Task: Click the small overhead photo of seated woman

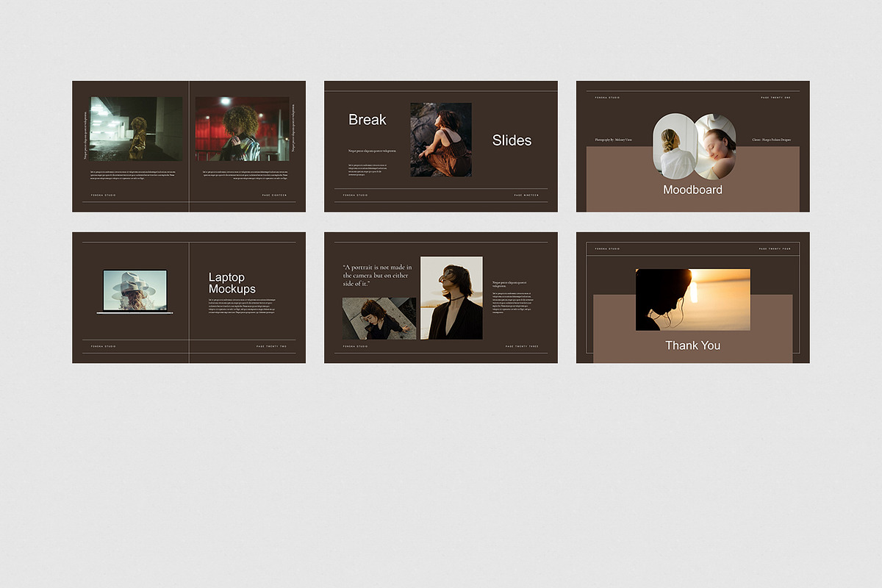Action: (379, 318)
